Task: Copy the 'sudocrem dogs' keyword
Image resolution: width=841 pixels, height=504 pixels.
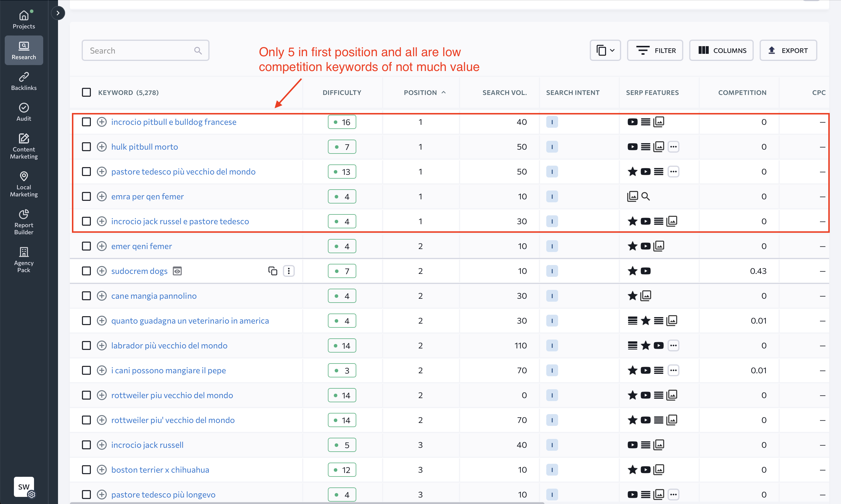Action: [x=273, y=271]
